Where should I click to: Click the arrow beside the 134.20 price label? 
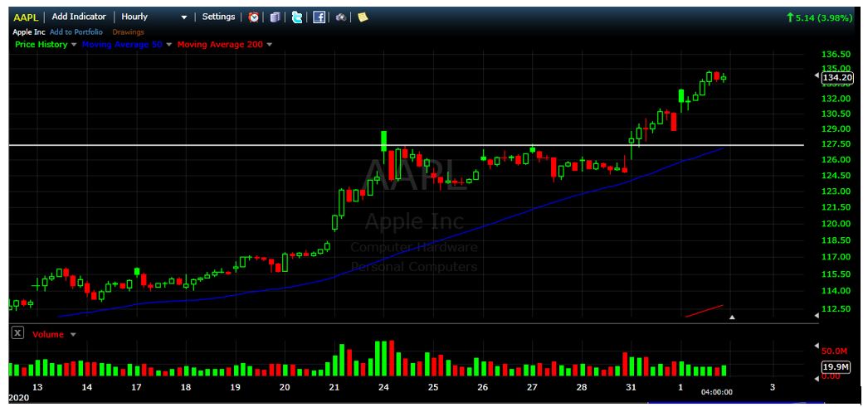point(816,76)
